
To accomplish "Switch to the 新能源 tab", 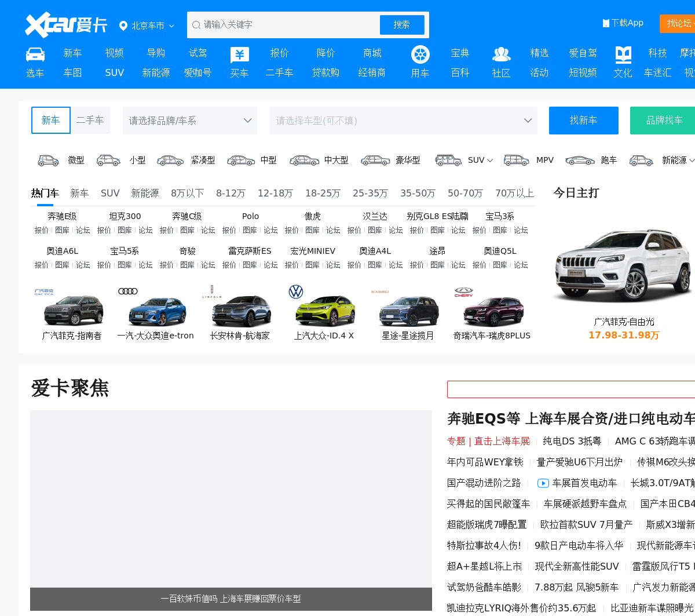I will pyautogui.click(x=145, y=193).
